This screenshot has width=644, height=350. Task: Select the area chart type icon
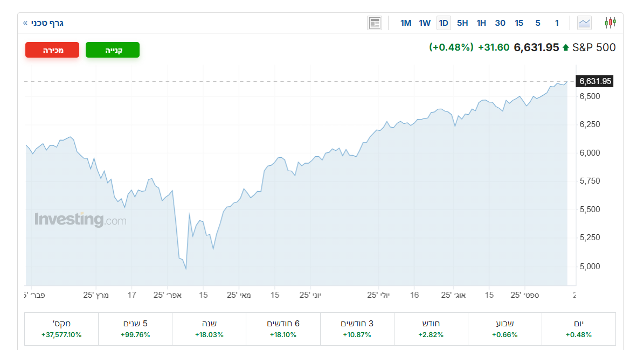pyautogui.click(x=584, y=23)
